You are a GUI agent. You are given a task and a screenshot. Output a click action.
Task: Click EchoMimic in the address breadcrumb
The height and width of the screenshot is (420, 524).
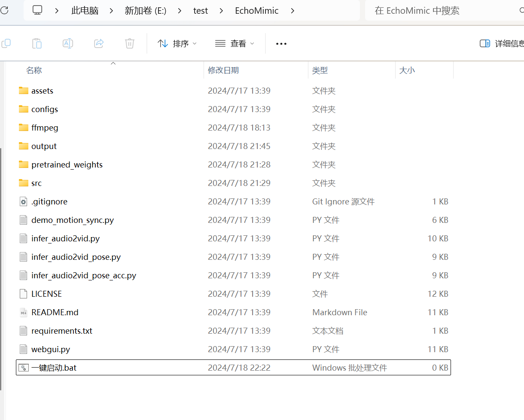point(257,10)
